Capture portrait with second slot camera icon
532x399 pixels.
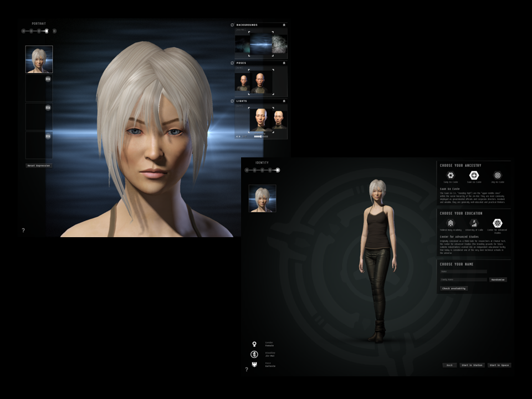tap(48, 79)
